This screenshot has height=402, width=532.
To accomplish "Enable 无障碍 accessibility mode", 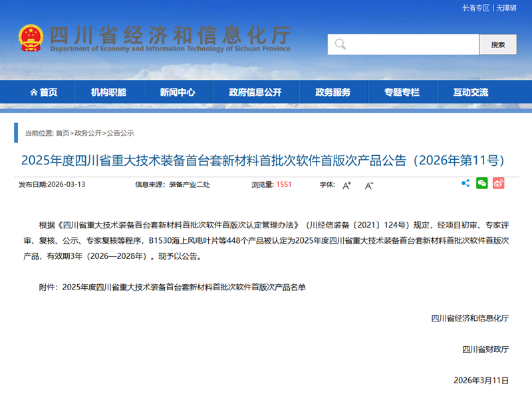I will click(x=506, y=8).
